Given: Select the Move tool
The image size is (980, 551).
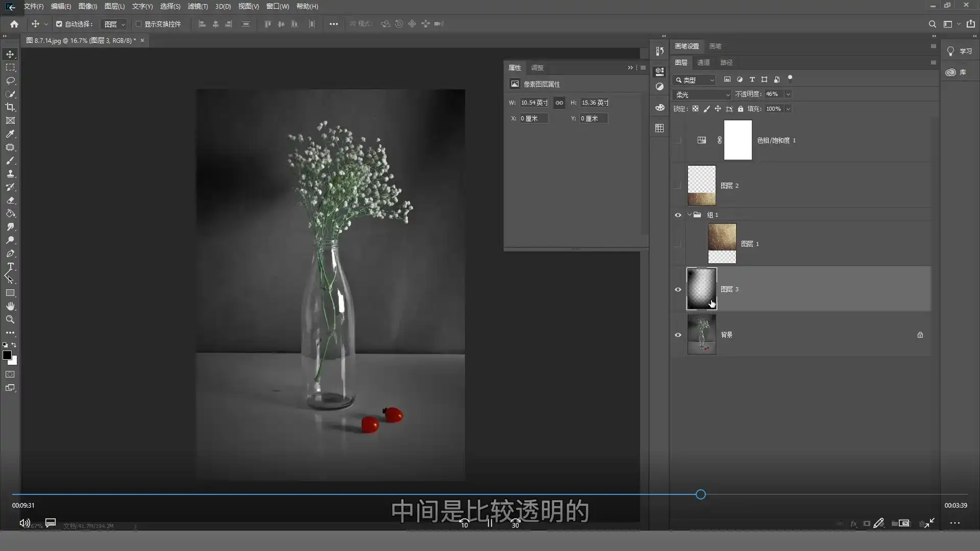Looking at the screenshot, I should pos(10,54).
